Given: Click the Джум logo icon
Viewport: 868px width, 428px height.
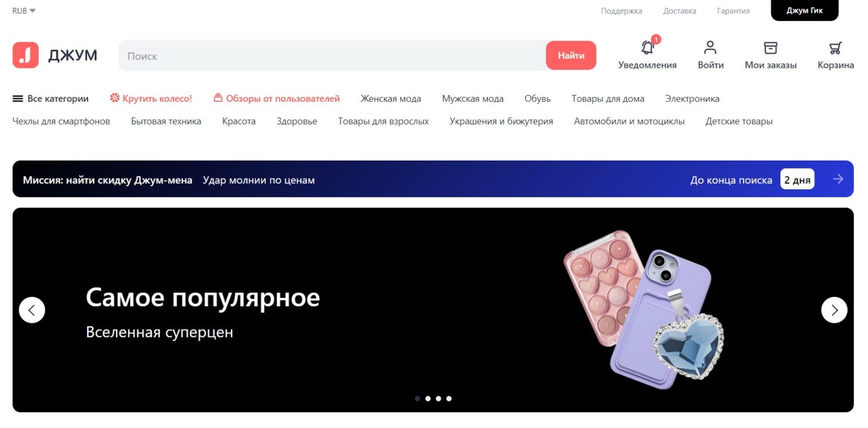Looking at the screenshot, I should point(25,55).
